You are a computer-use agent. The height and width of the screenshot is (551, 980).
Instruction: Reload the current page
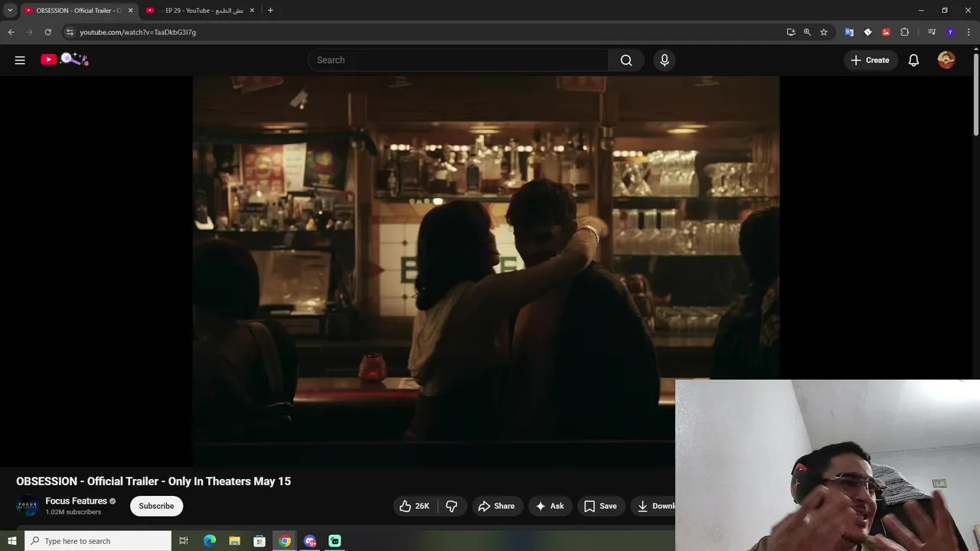tap(48, 32)
